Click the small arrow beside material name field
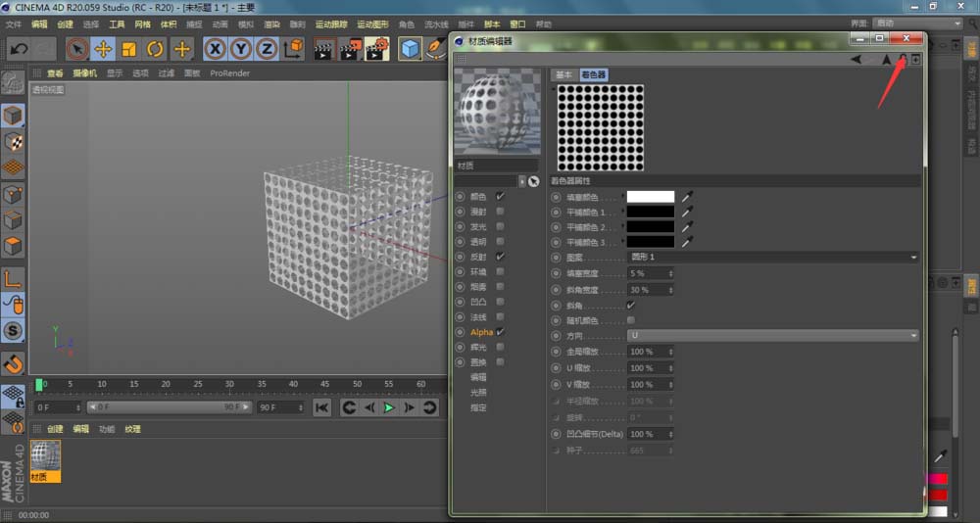The image size is (980, 523). click(x=522, y=181)
